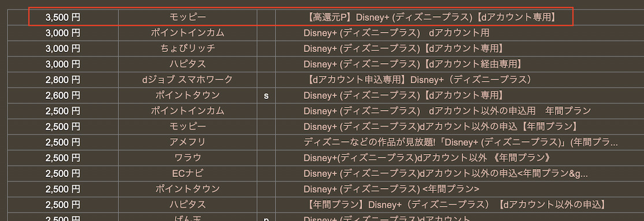The height and width of the screenshot is (221, 644).
Task: Click ポイントインカム in the 2,500 円 row
Action: [x=188, y=111]
